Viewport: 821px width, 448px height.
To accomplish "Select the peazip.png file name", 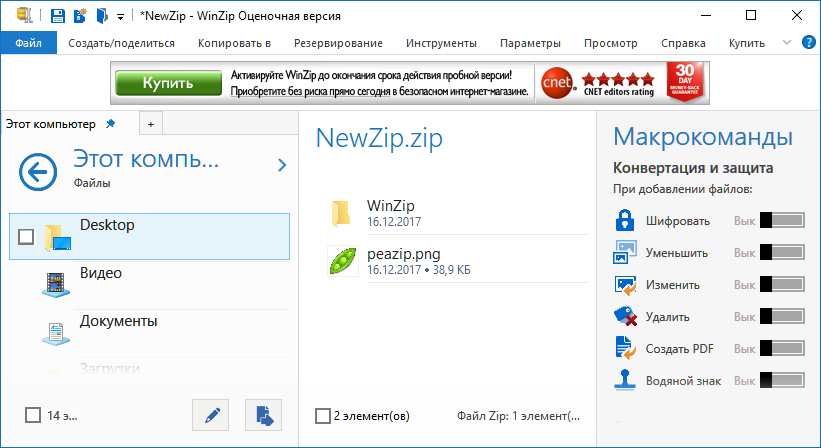I will (404, 254).
